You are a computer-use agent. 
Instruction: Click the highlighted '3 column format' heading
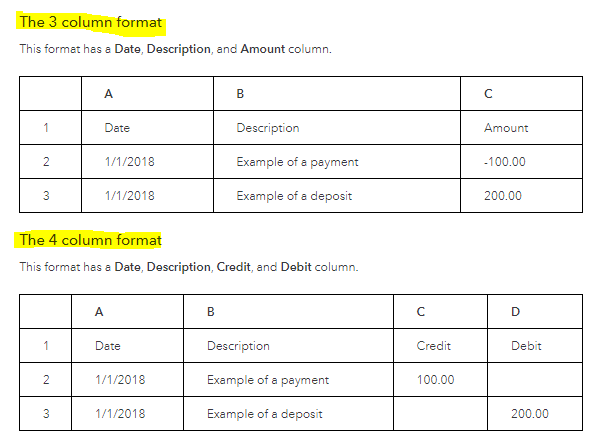point(91,22)
